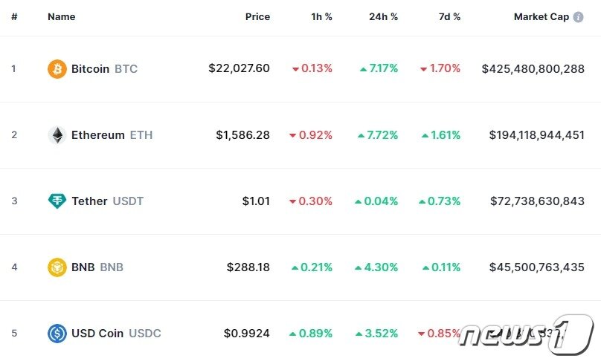The image size is (601, 364).
Task: Open the Bitcoin BTC name link
Action: coord(104,69)
